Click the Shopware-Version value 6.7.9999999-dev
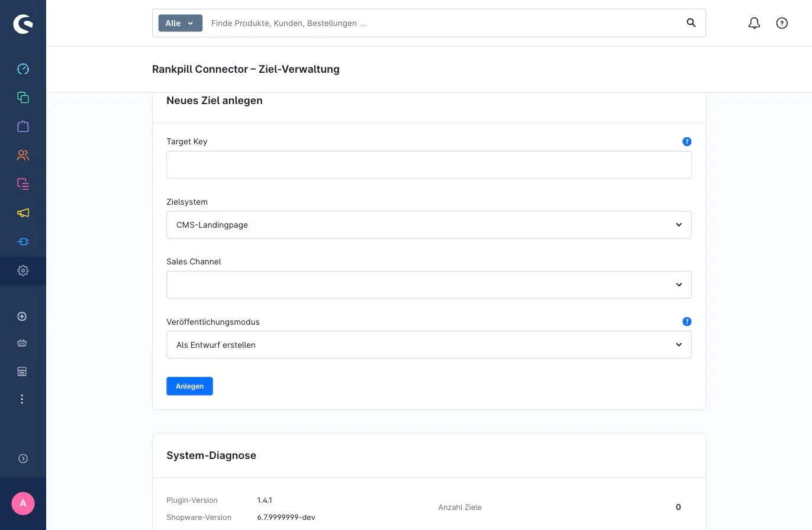 click(286, 518)
